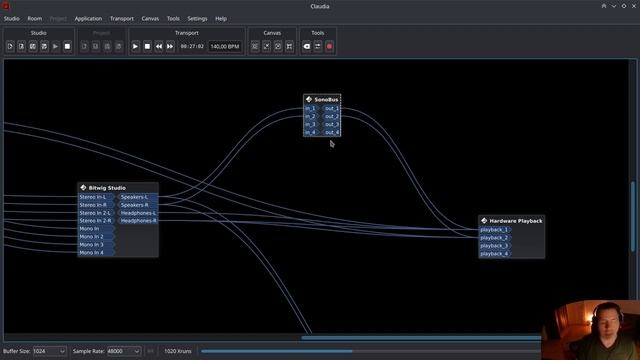Select Hardware Playback playback_3 port
This screenshot has height=360, width=640.
click(x=495, y=246)
